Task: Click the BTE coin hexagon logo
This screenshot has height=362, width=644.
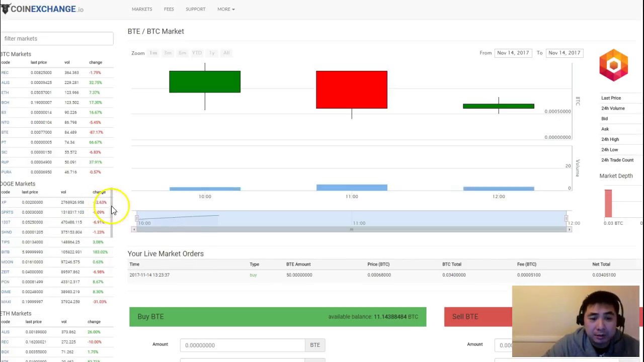Action: click(613, 65)
